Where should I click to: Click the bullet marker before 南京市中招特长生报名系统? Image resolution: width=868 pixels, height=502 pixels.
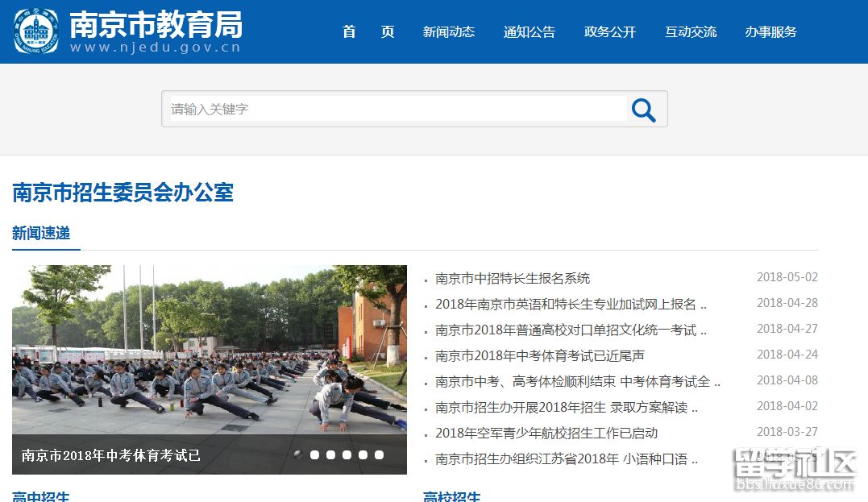click(426, 278)
